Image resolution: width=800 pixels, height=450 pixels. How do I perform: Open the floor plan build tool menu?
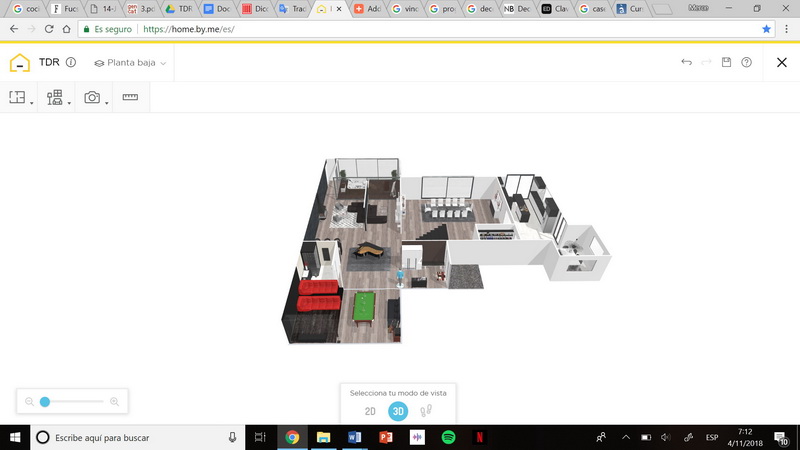click(x=18, y=98)
